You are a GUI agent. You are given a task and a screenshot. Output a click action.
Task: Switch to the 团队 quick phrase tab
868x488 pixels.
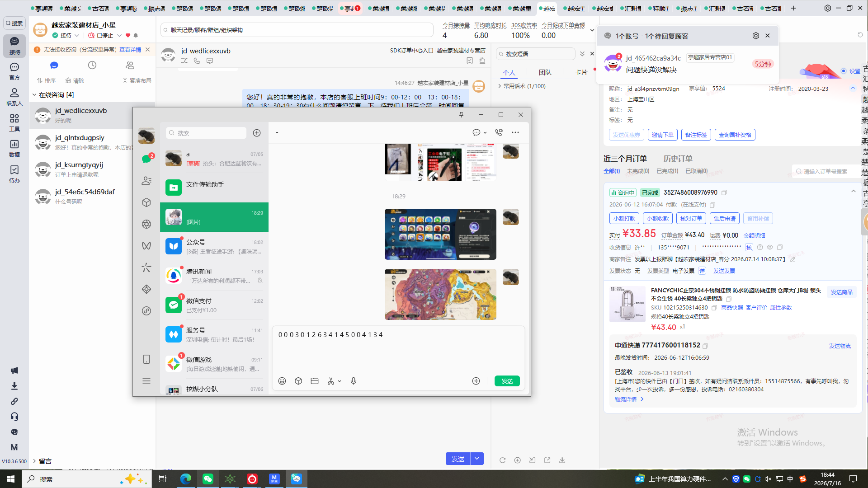(x=545, y=72)
